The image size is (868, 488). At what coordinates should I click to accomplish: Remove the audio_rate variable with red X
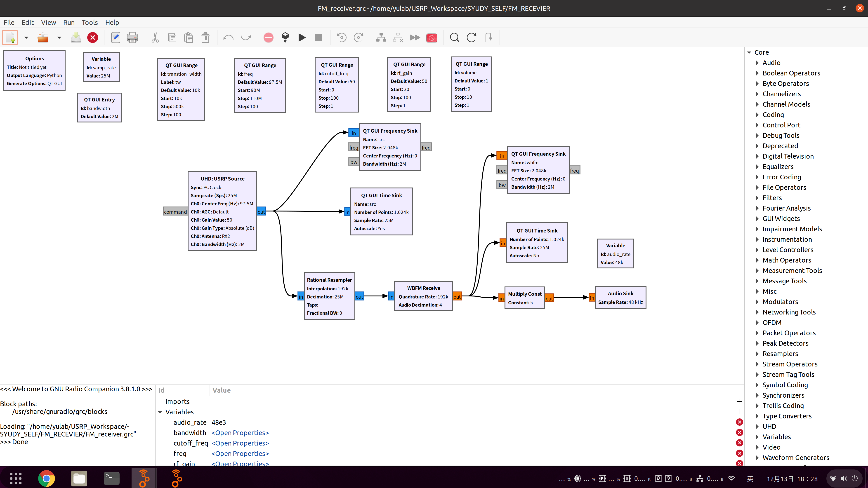[x=739, y=422]
